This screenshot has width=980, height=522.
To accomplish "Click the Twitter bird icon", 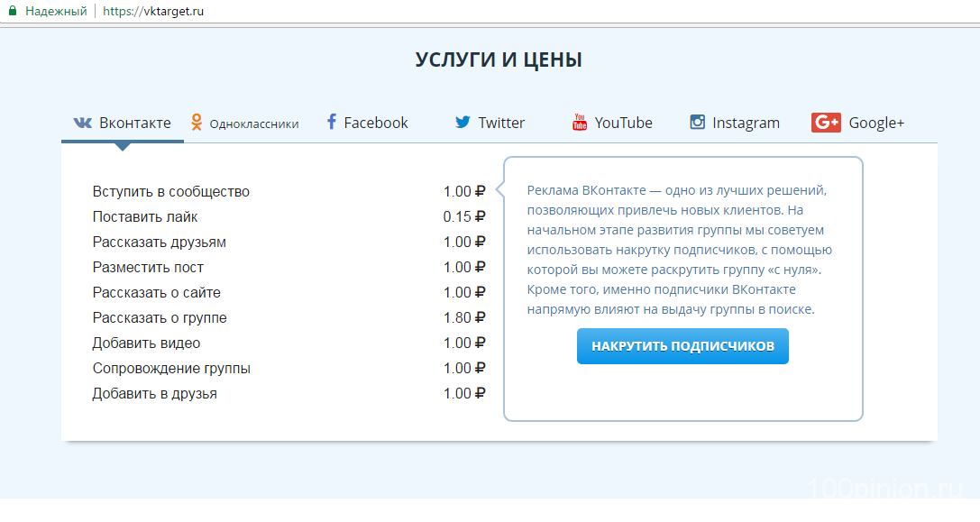I will click(463, 122).
